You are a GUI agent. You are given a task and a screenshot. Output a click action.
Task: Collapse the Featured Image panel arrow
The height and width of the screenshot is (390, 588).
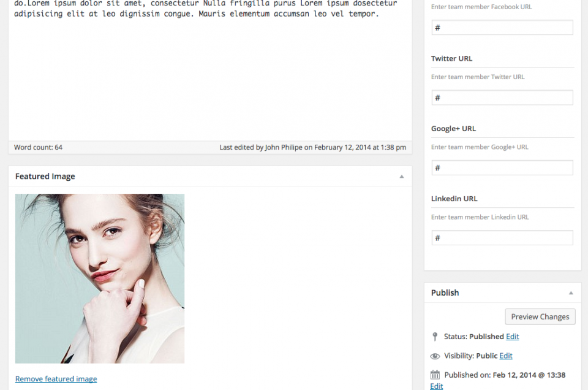point(402,177)
